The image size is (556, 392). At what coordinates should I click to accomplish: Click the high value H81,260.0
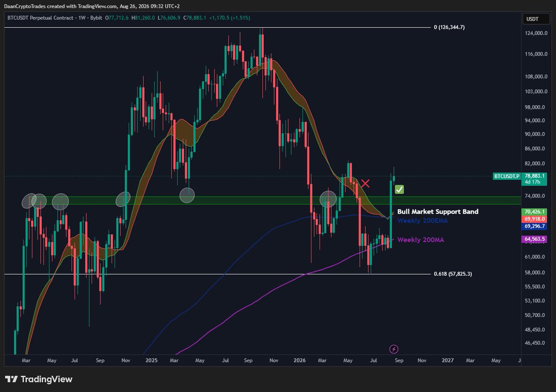click(144, 18)
